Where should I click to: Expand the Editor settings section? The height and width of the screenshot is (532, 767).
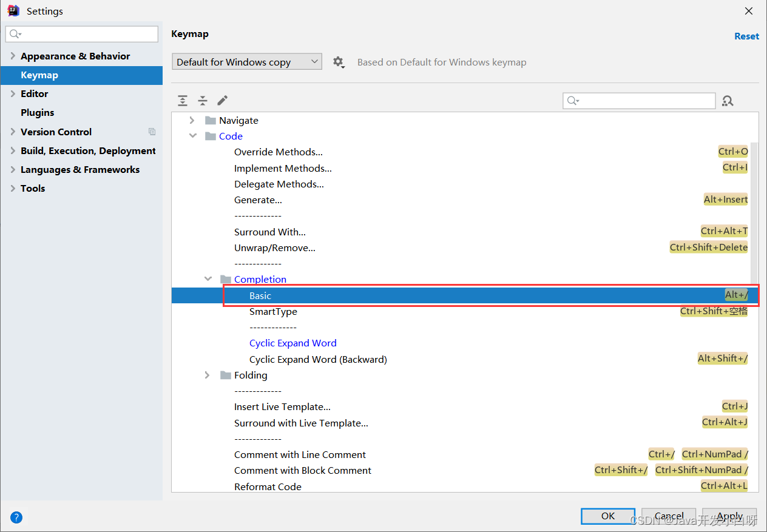[12, 93]
